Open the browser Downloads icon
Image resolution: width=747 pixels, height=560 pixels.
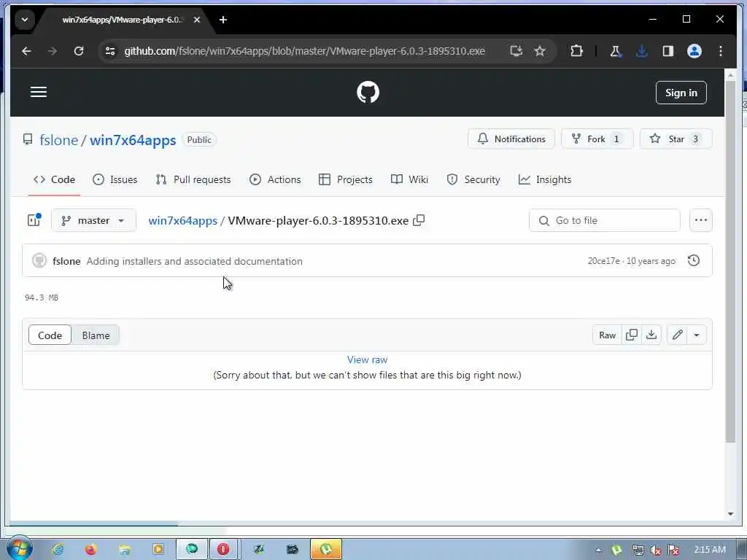click(642, 51)
